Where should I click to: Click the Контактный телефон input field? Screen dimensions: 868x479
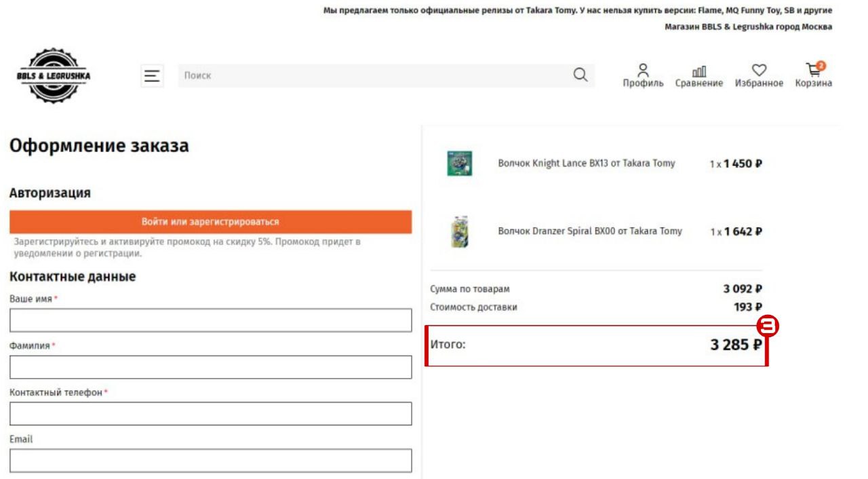tap(210, 414)
